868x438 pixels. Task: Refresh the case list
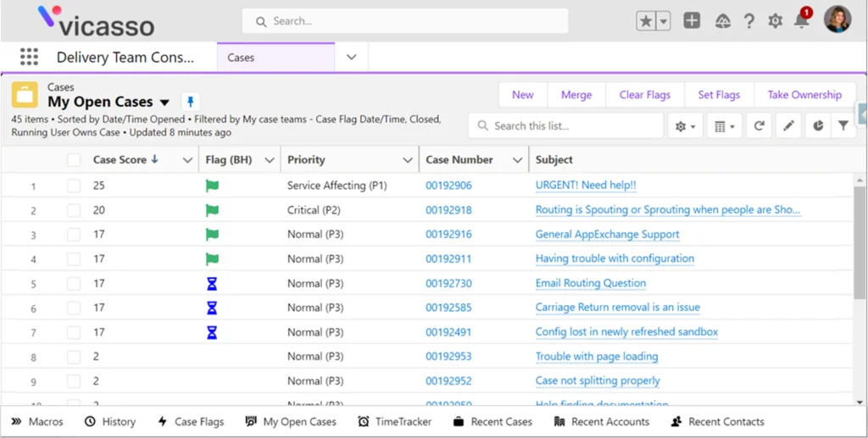tap(759, 126)
